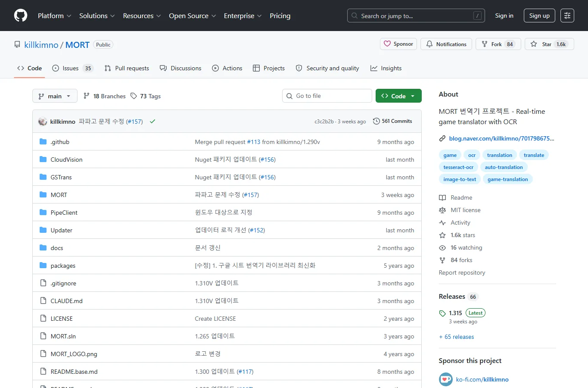Click the Search or jump to field
This screenshot has height=388, width=588.
point(416,16)
